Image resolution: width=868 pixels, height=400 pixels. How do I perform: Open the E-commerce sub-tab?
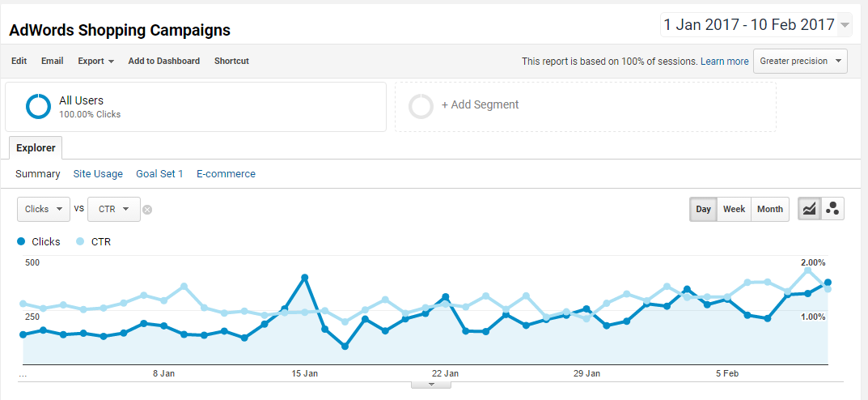(x=226, y=174)
